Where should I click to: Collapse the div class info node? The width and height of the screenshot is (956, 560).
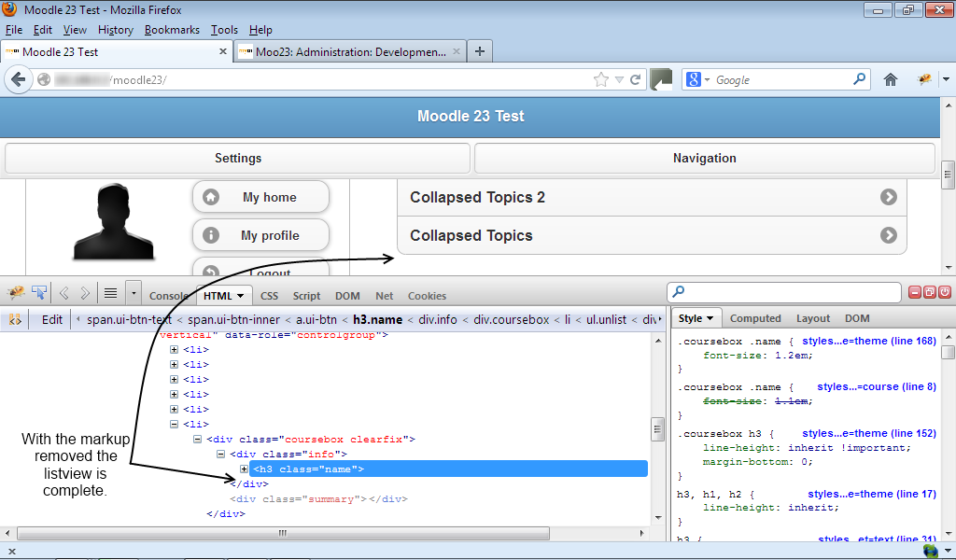[220, 454]
